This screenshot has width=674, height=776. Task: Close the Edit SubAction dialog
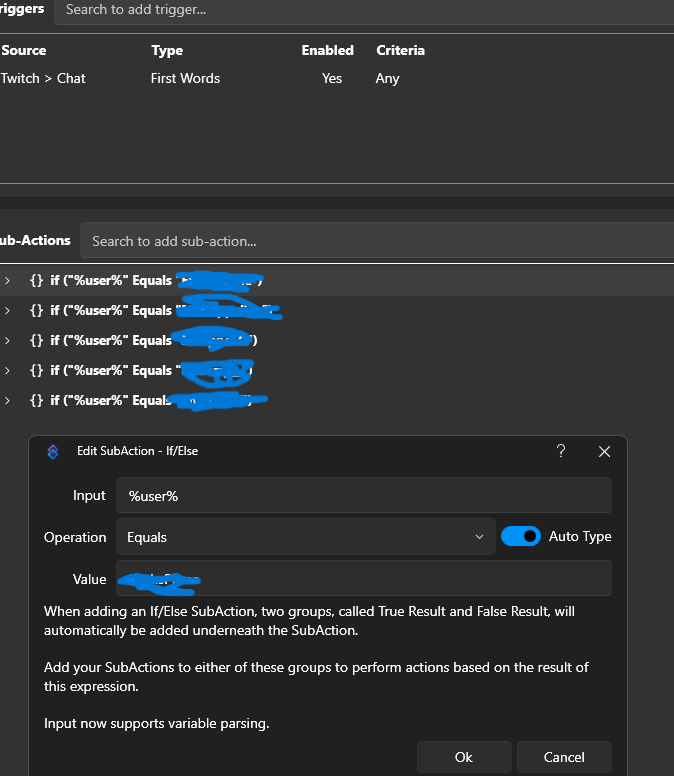(x=604, y=451)
